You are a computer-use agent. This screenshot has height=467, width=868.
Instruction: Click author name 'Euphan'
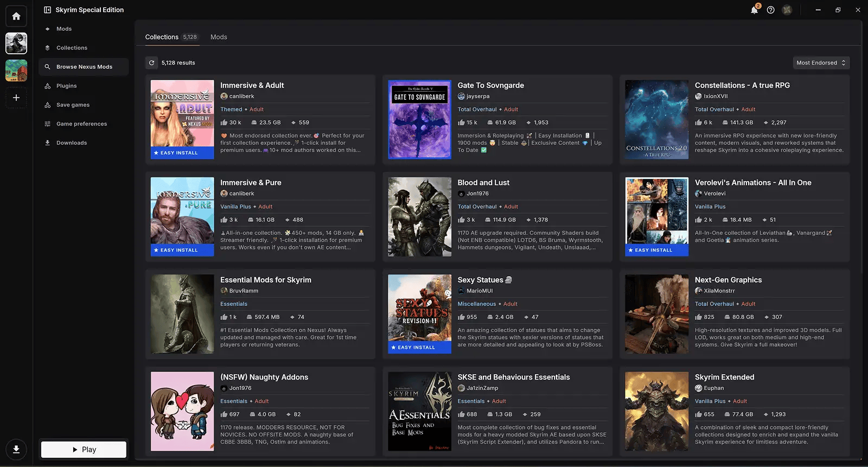click(x=714, y=388)
